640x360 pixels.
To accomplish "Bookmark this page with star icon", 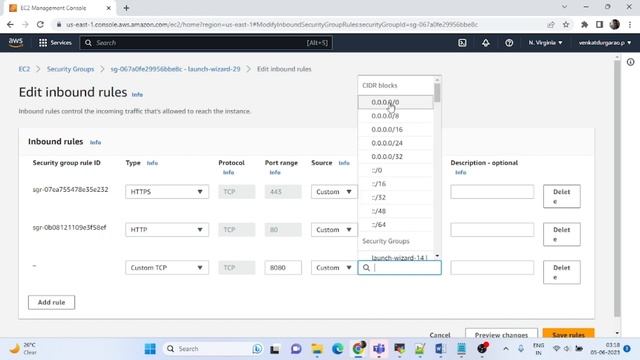I will pos(566,24).
